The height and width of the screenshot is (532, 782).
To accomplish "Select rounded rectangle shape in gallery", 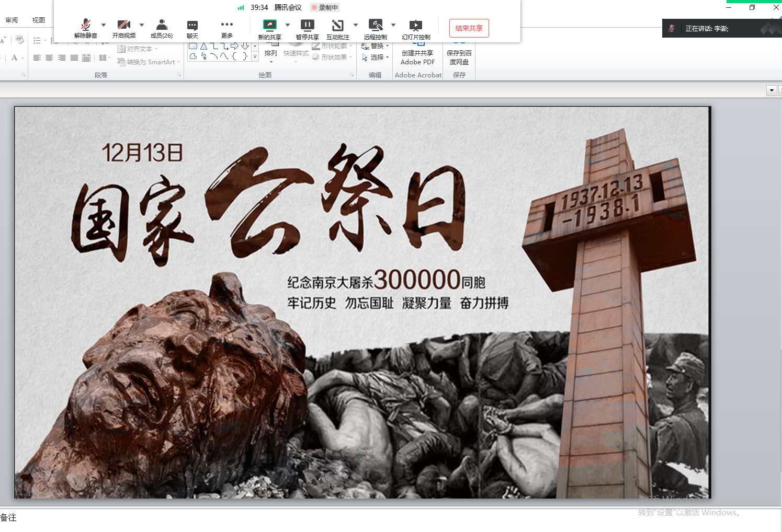I will click(x=193, y=46).
